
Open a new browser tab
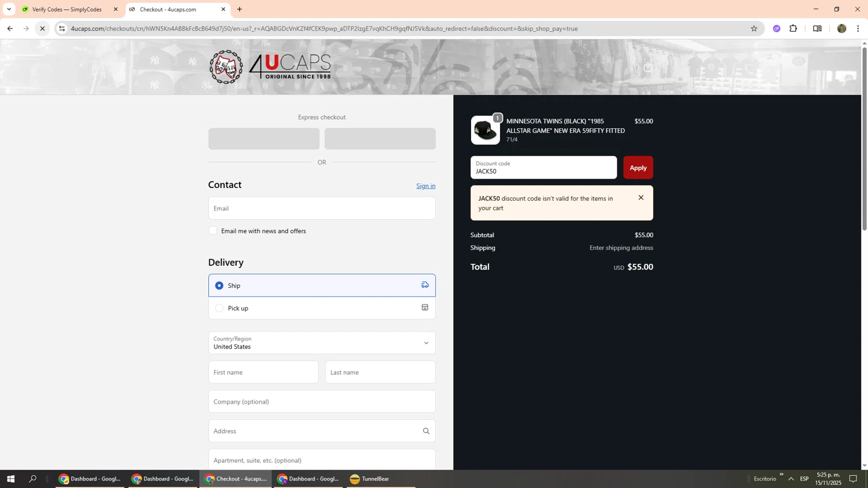click(x=240, y=9)
